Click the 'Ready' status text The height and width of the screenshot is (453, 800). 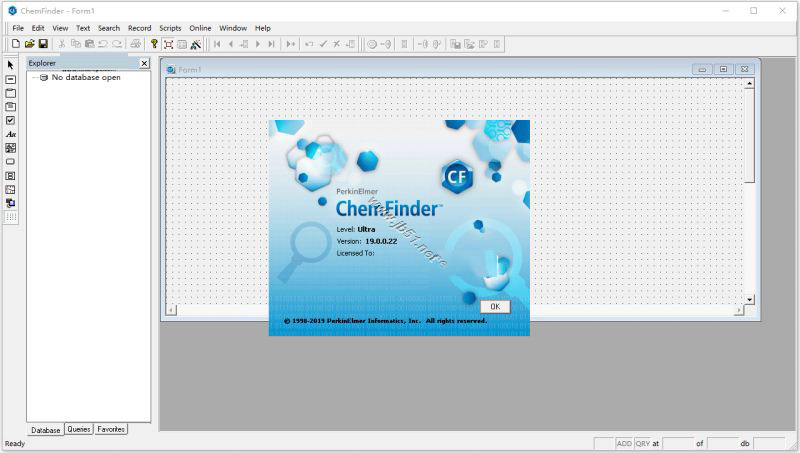[15, 444]
